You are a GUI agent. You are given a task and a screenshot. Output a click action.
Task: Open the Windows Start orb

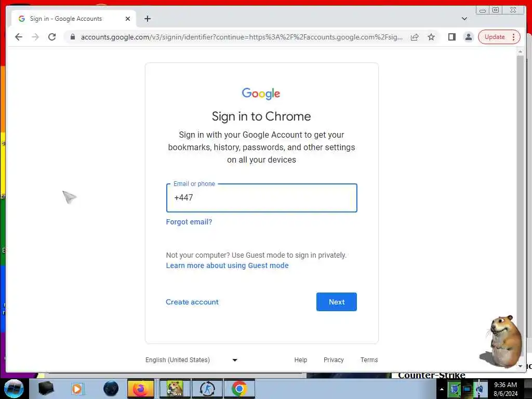[14, 389]
